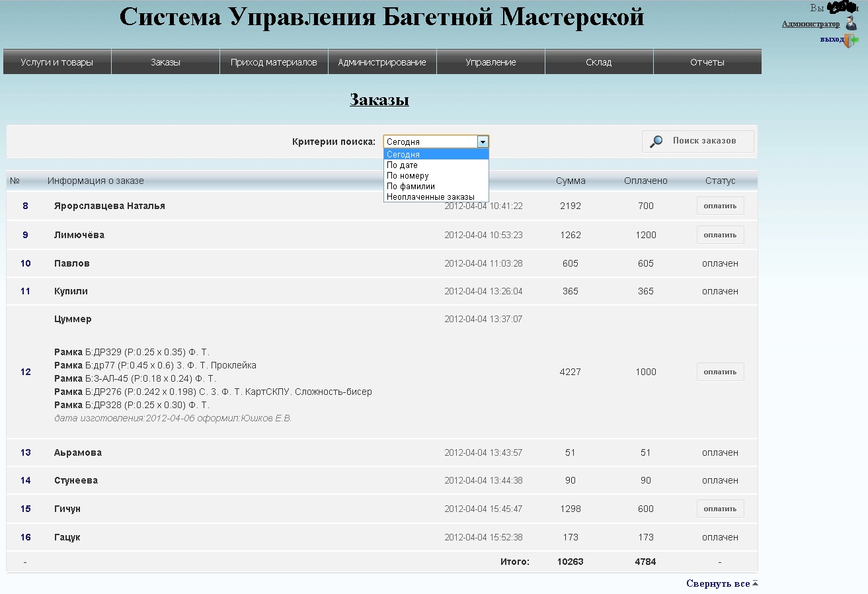Select "По дате" from the criteria list
Image resolution: width=868 pixels, height=594 pixels.
[403, 165]
